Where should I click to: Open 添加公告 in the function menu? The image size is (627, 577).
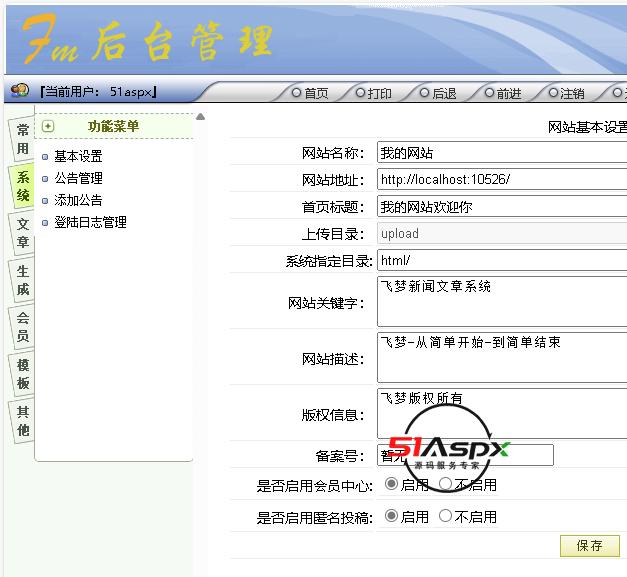(78, 200)
